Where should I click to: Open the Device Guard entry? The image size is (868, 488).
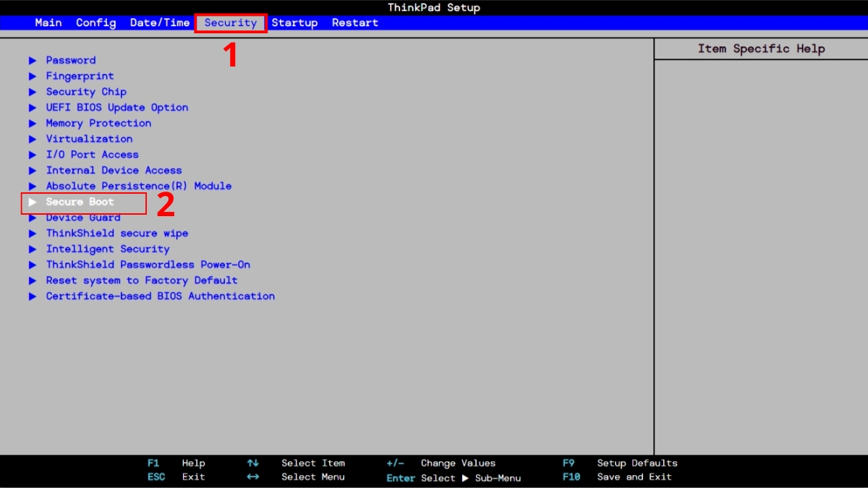(83, 218)
